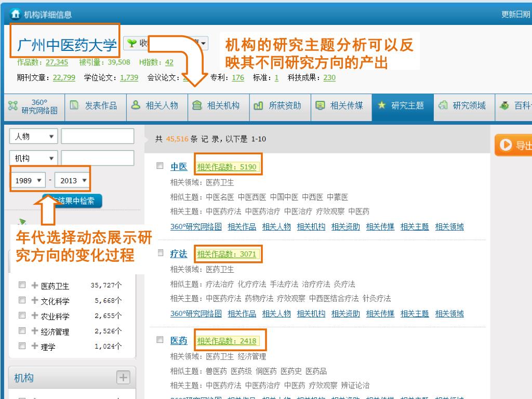Open 360°研究网络图 link under 中医
This screenshot has height=399, width=532.
[196, 227]
